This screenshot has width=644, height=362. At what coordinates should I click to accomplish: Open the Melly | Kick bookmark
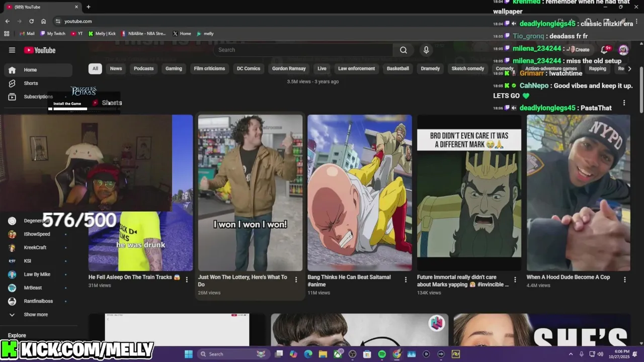click(102, 34)
